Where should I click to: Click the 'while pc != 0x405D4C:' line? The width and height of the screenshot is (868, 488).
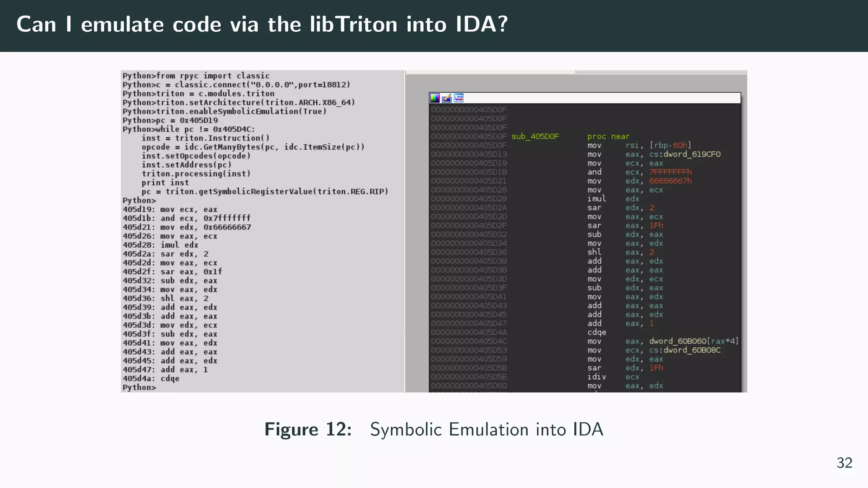point(189,129)
